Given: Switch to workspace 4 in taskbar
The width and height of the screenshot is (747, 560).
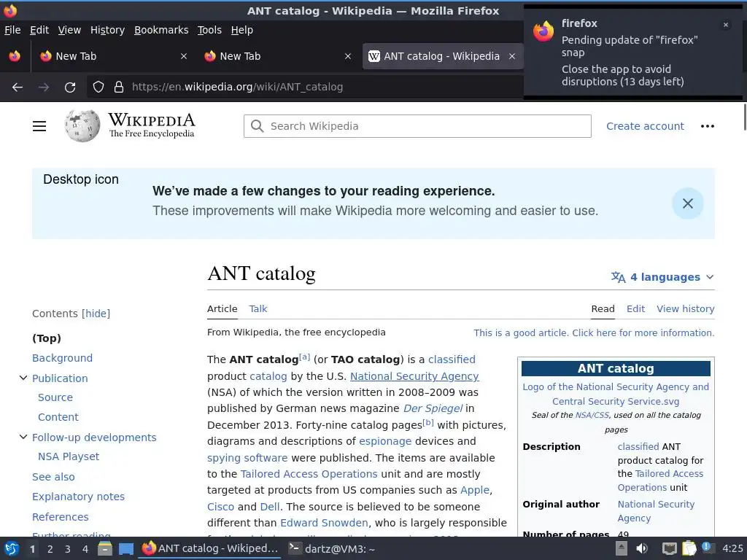Looking at the screenshot, I should coord(85,549).
